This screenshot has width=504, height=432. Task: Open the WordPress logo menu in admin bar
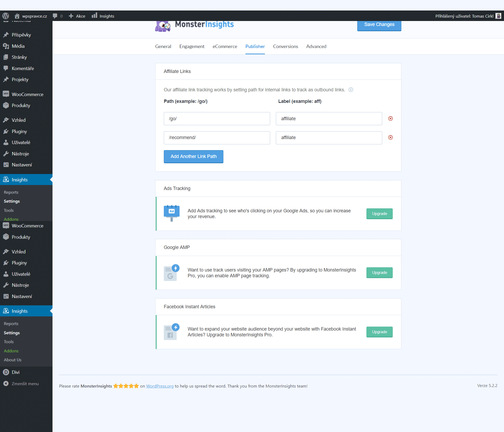(6, 16)
